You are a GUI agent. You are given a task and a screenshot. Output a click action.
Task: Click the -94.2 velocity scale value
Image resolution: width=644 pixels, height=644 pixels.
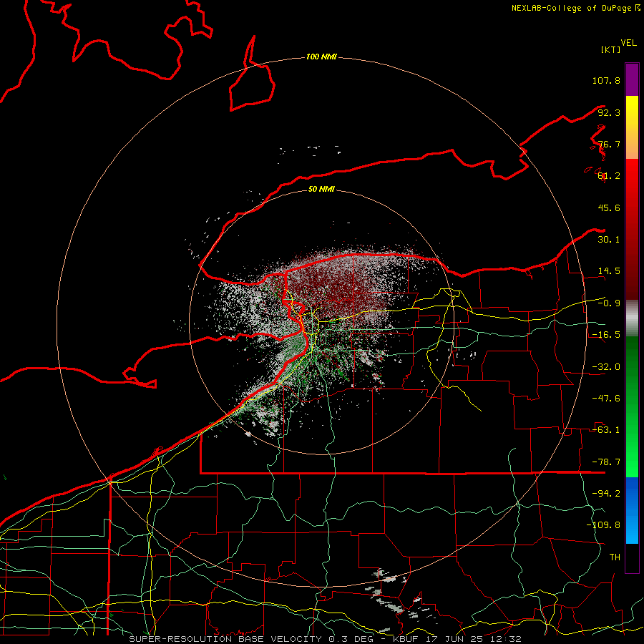606,494
